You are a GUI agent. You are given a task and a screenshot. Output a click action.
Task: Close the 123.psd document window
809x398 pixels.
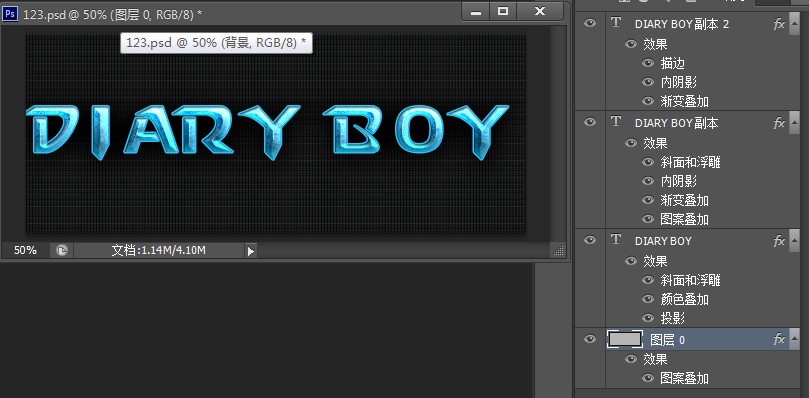[x=540, y=11]
